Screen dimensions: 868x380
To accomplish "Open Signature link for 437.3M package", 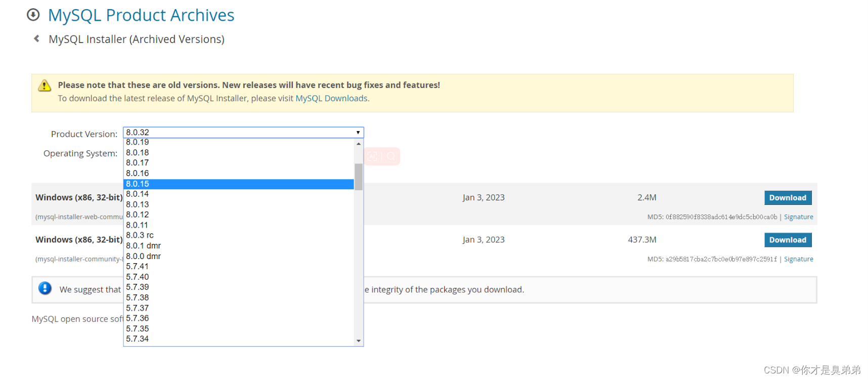I will (798, 259).
